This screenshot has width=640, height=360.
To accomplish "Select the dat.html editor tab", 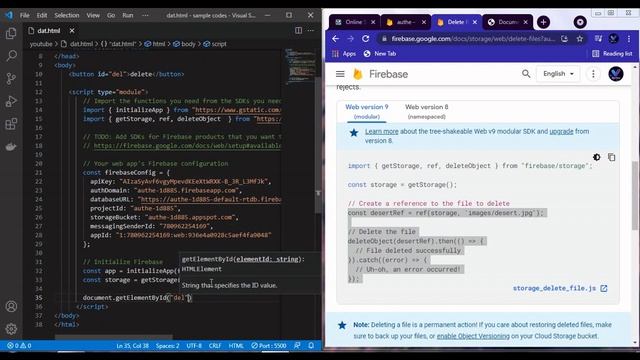I will pyautogui.click(x=48, y=31).
